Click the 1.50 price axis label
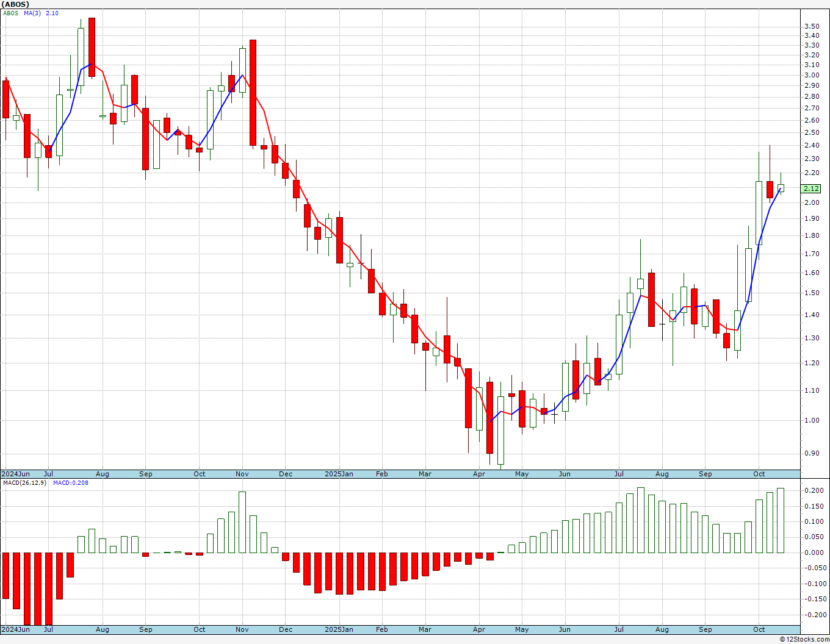The image size is (830, 644). [812, 293]
